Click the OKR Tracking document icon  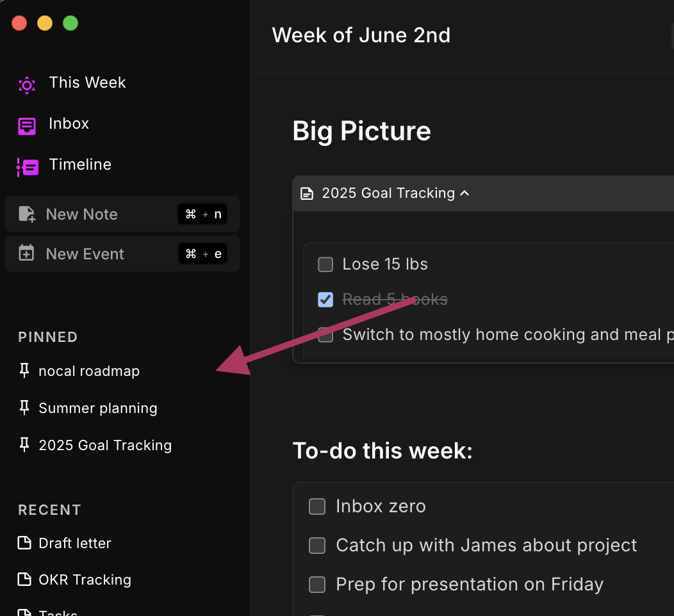click(24, 580)
